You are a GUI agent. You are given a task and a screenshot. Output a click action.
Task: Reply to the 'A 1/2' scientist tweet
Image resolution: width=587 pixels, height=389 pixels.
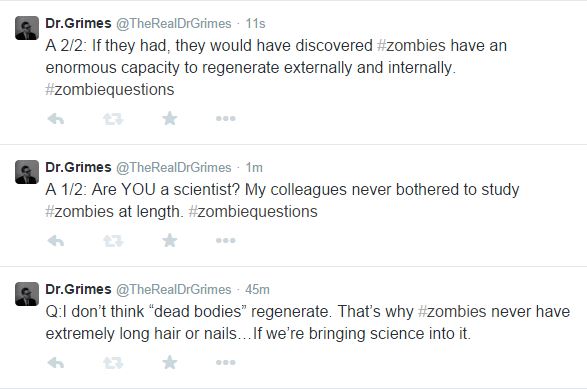click(x=56, y=241)
